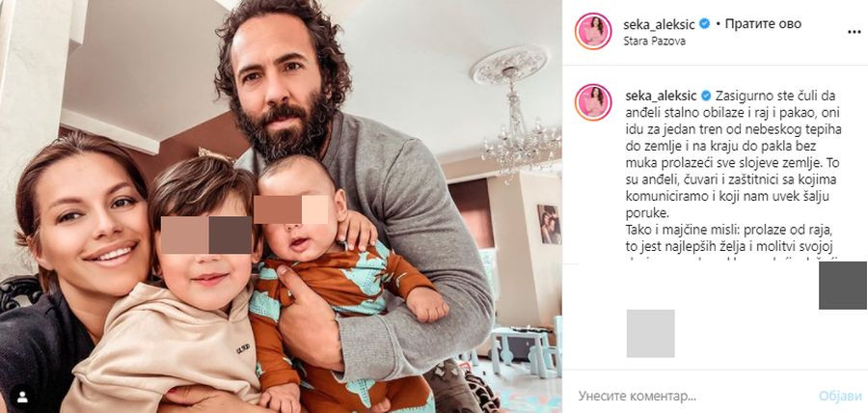Click the framed wall picture in photo
Screen dimensions: 868x413
(x=549, y=225)
